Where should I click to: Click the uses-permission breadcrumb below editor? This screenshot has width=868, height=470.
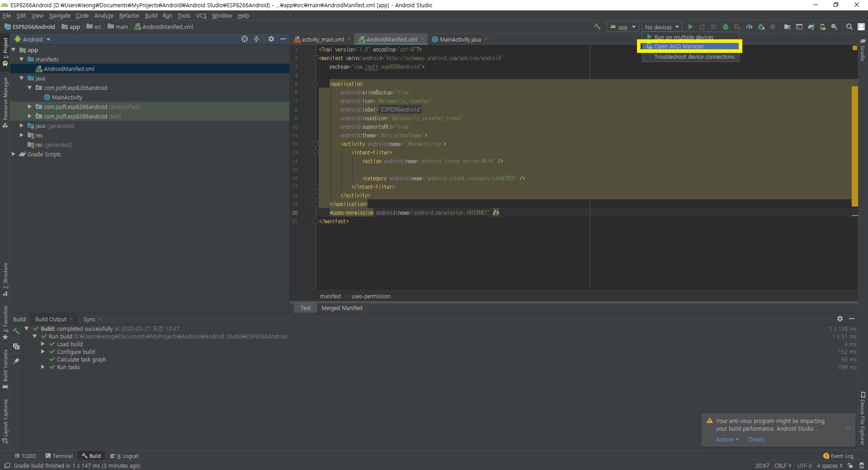click(371, 296)
